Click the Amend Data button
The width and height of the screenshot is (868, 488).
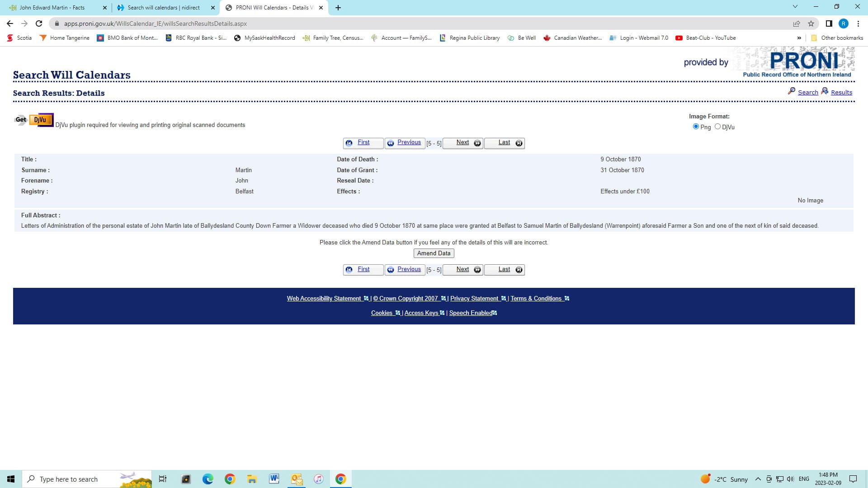coord(434,253)
